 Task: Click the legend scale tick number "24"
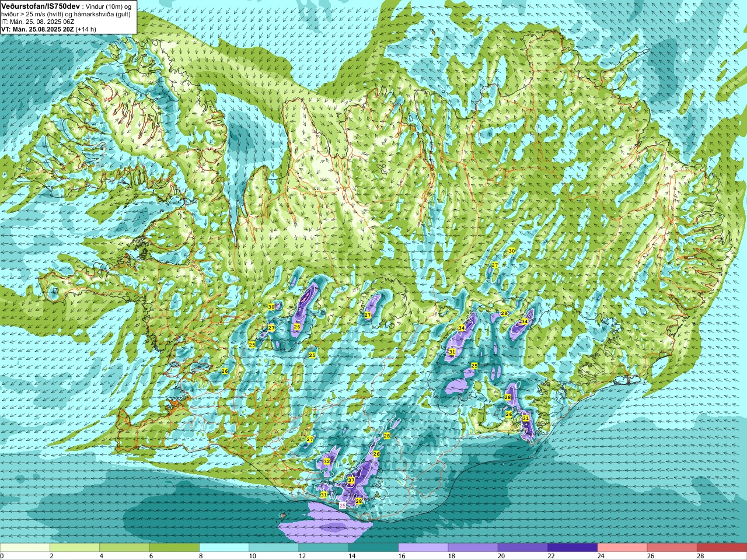[x=601, y=556]
